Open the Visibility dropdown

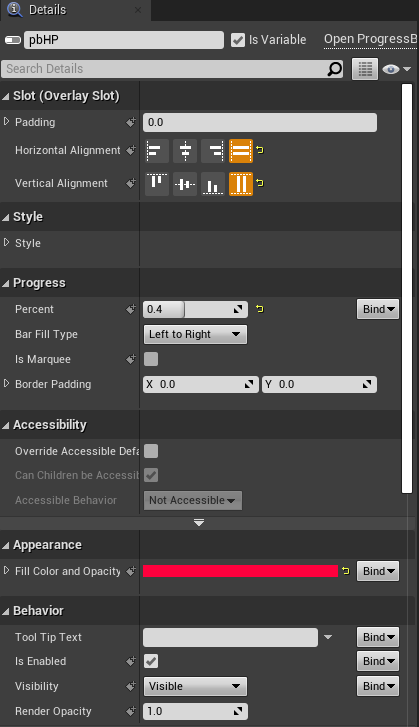point(195,686)
